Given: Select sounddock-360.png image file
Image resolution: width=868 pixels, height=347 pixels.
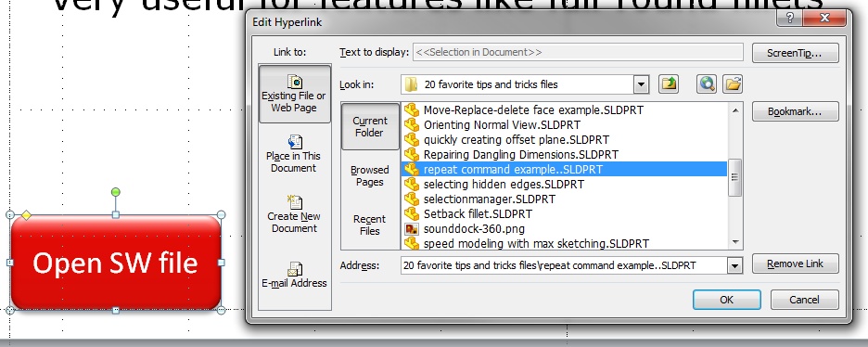Looking at the screenshot, I should pos(564,228).
